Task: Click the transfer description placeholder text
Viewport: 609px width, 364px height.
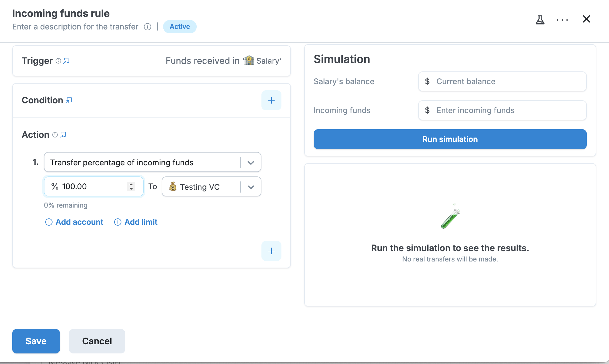Action: [x=75, y=27]
